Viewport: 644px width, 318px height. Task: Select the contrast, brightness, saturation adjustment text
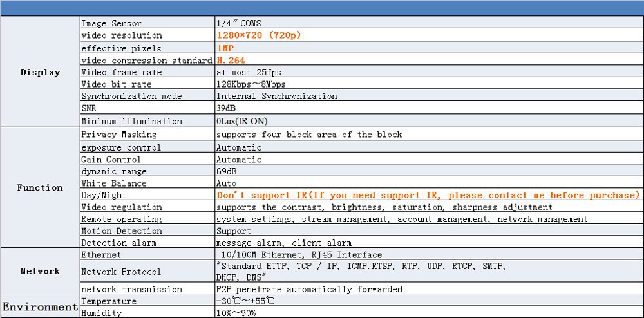(x=384, y=207)
